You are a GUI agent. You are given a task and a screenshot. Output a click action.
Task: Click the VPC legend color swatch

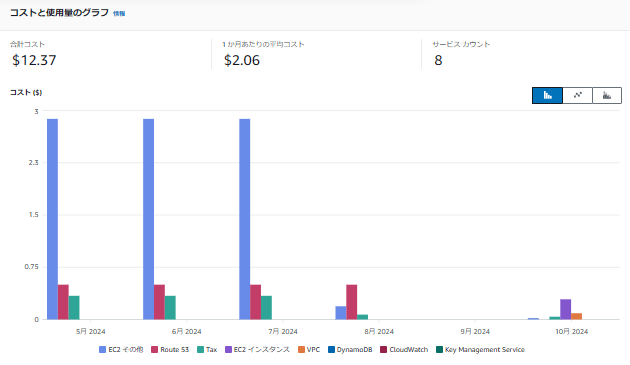(x=301, y=350)
